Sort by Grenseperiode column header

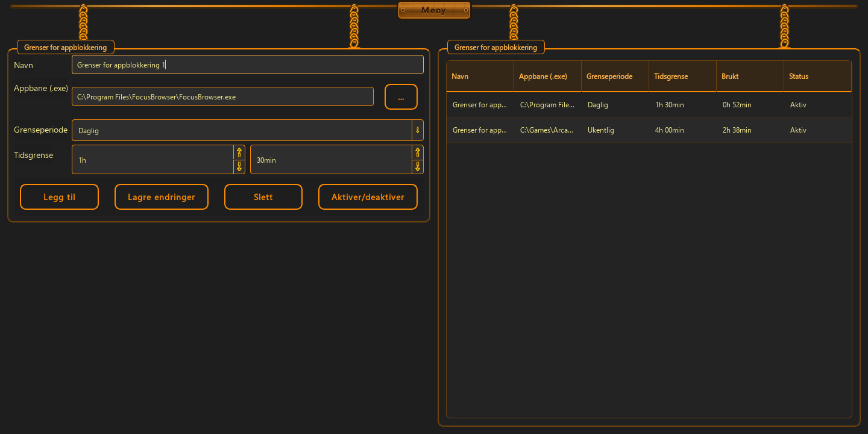[x=615, y=76]
